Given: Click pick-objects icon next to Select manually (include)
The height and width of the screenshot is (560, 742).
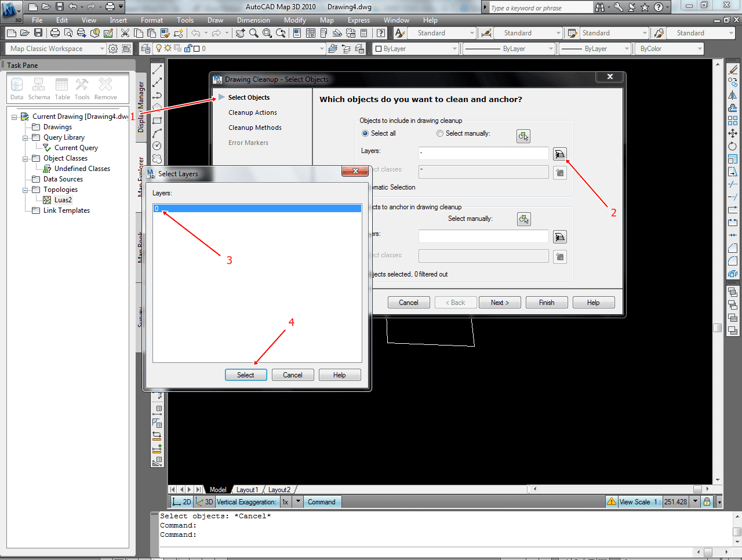Looking at the screenshot, I should 523,136.
